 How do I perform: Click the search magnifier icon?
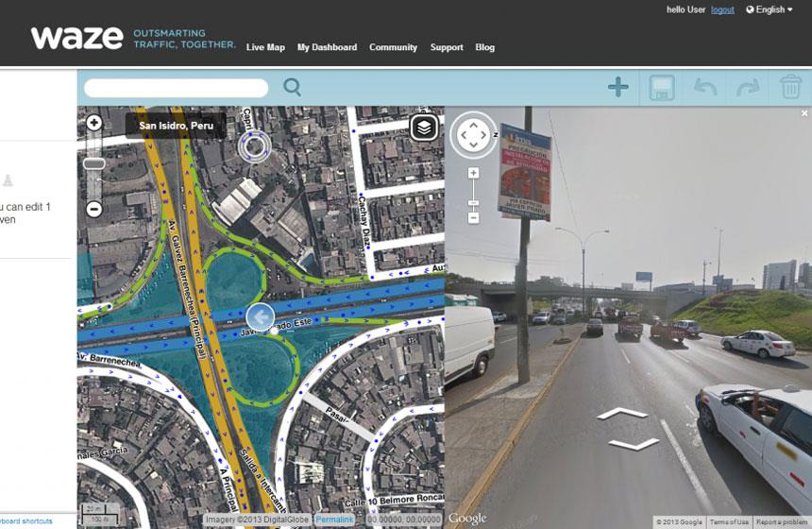point(293,88)
